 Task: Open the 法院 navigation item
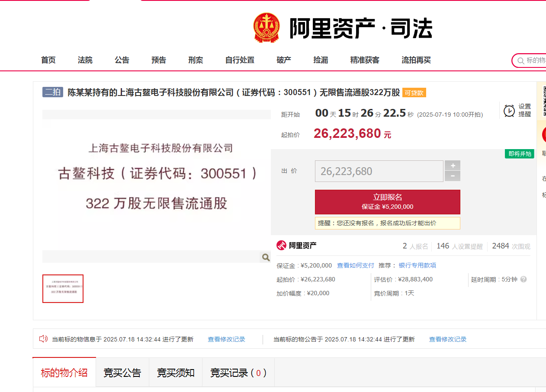point(85,60)
